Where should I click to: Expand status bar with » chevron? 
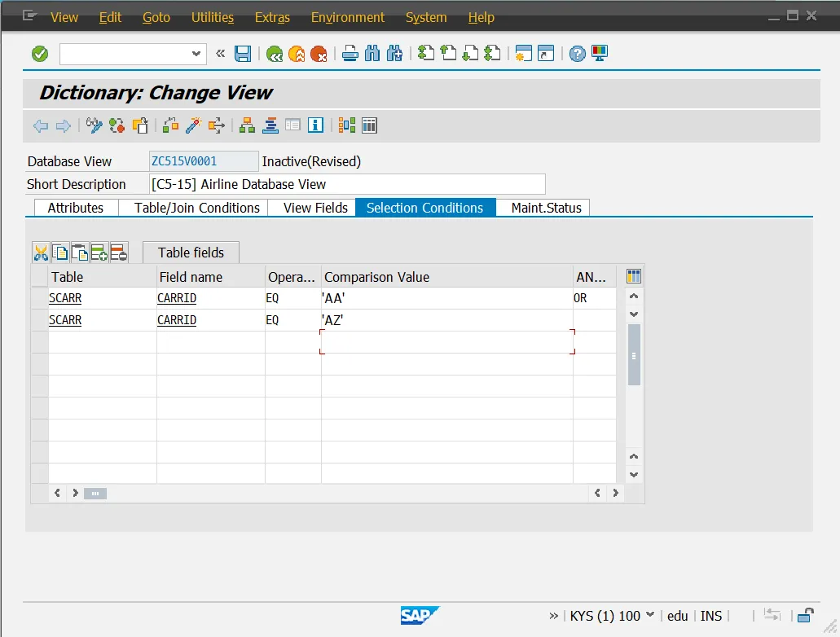(553, 616)
